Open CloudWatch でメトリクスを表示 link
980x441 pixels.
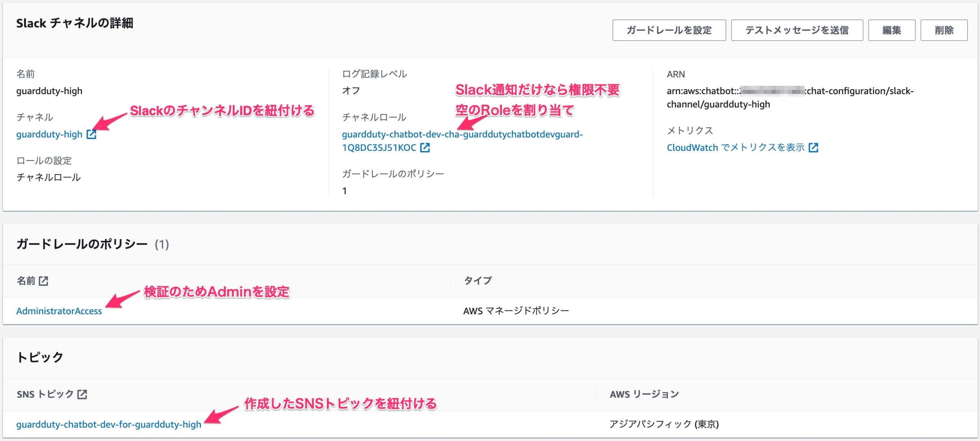pos(735,147)
